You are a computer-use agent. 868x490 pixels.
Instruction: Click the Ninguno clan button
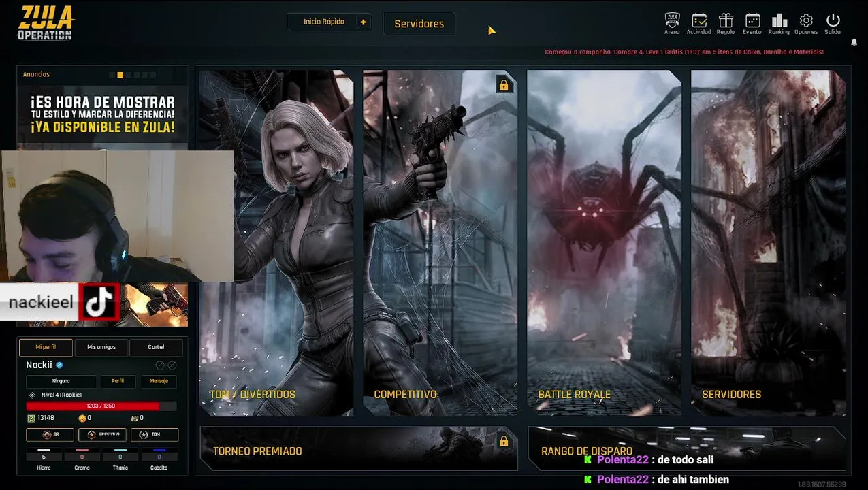tap(61, 381)
